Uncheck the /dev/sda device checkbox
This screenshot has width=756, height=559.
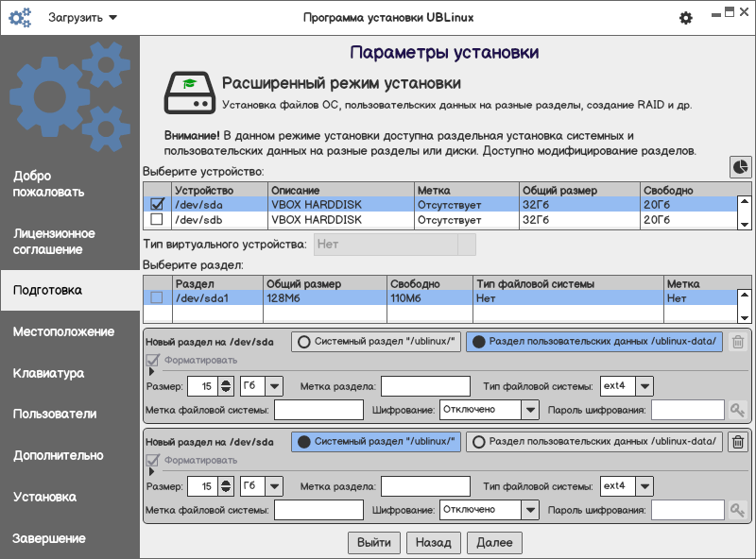[157, 204]
